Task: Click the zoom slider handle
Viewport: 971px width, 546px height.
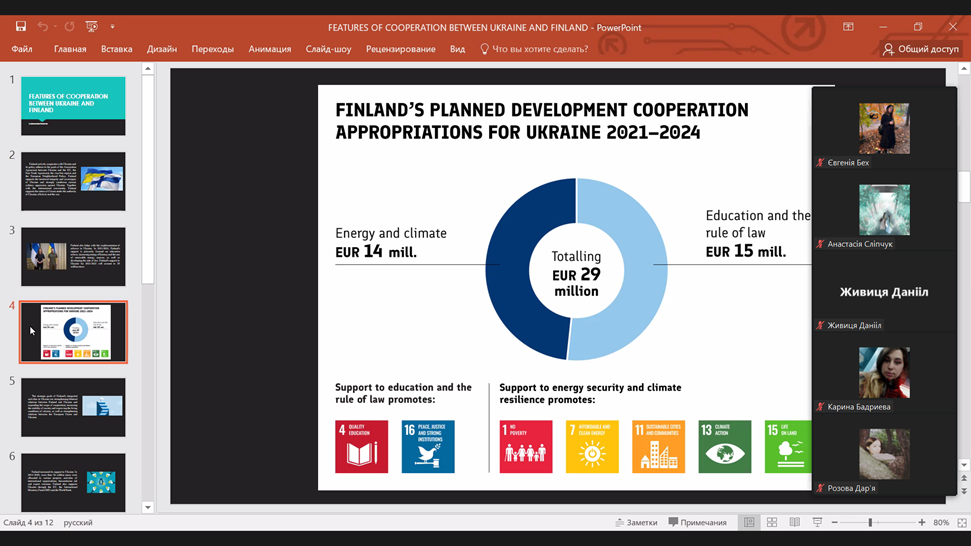Action: pyautogui.click(x=870, y=522)
